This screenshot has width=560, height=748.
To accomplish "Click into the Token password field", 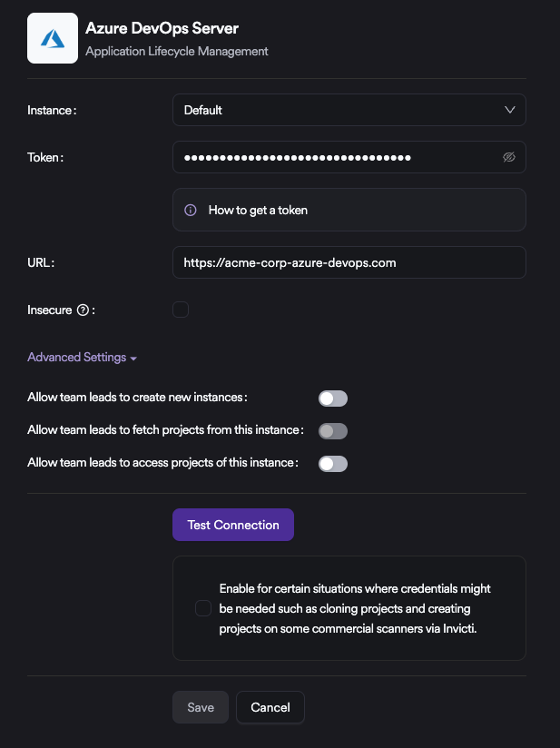I will [x=336, y=157].
